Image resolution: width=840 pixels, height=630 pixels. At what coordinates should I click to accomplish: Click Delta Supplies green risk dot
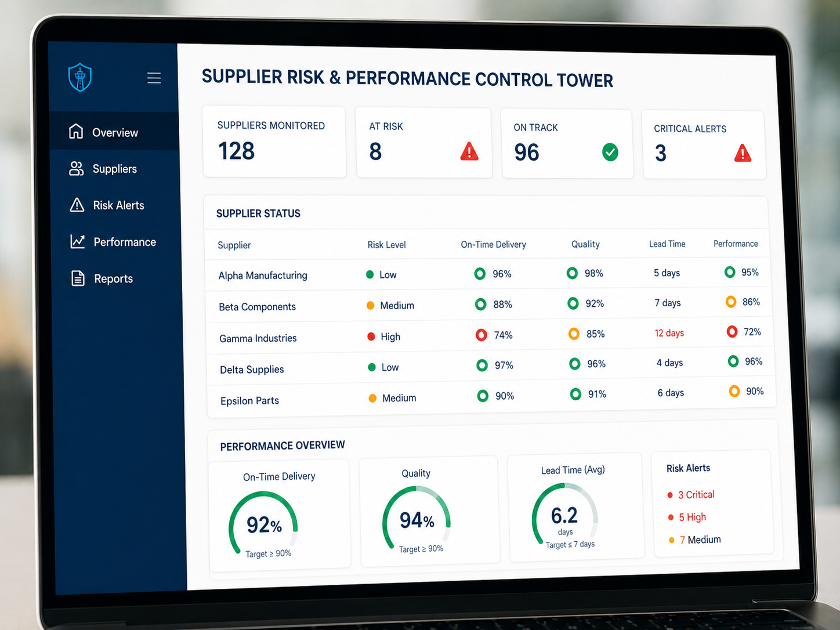pyautogui.click(x=372, y=367)
